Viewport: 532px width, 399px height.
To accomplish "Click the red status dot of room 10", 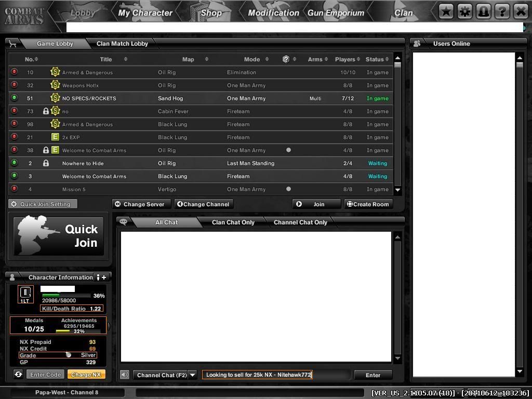I will point(14,72).
